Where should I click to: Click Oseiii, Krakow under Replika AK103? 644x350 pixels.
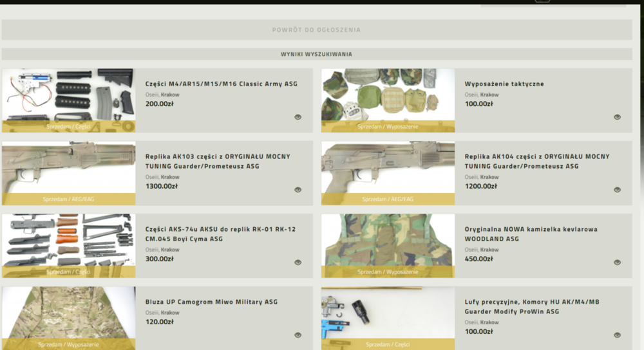pyautogui.click(x=162, y=177)
